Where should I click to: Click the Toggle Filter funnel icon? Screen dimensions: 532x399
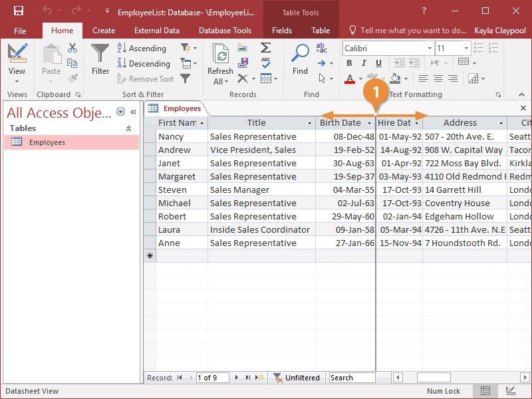click(186, 78)
